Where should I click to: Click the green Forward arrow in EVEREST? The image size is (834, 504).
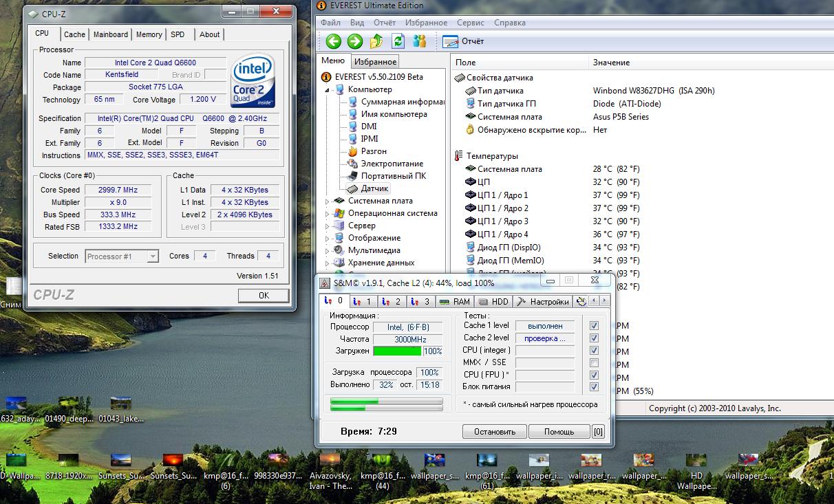(x=355, y=41)
